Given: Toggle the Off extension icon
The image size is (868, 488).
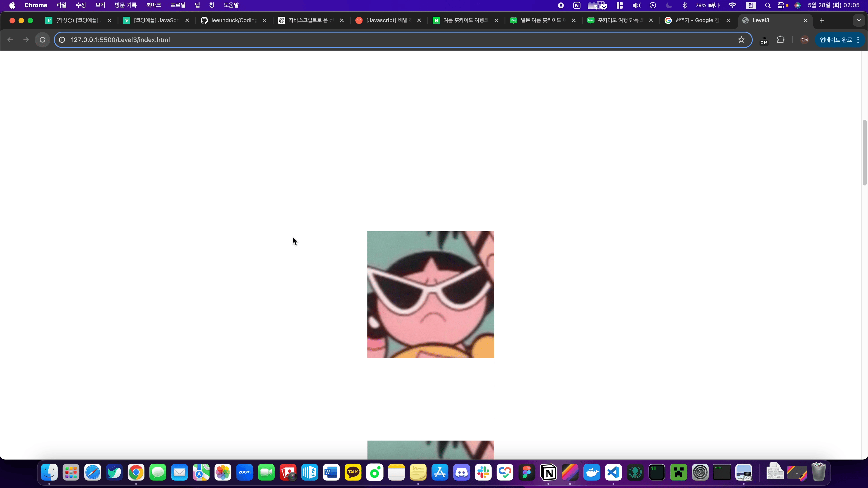Looking at the screenshot, I should 764,40.
